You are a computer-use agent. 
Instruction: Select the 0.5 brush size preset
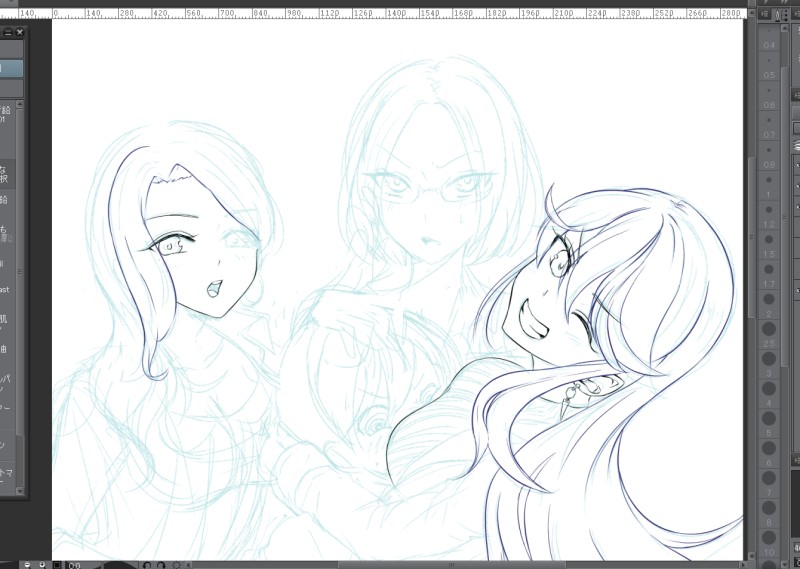point(769,68)
